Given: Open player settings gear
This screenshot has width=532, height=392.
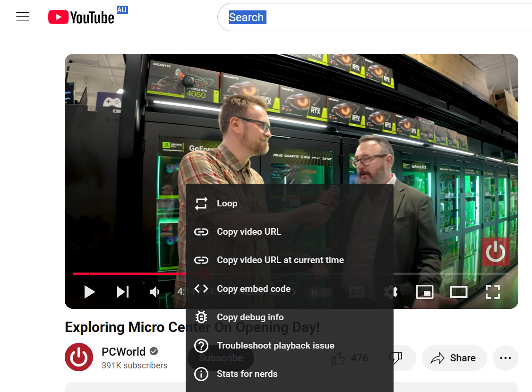Looking at the screenshot, I should 391,292.
